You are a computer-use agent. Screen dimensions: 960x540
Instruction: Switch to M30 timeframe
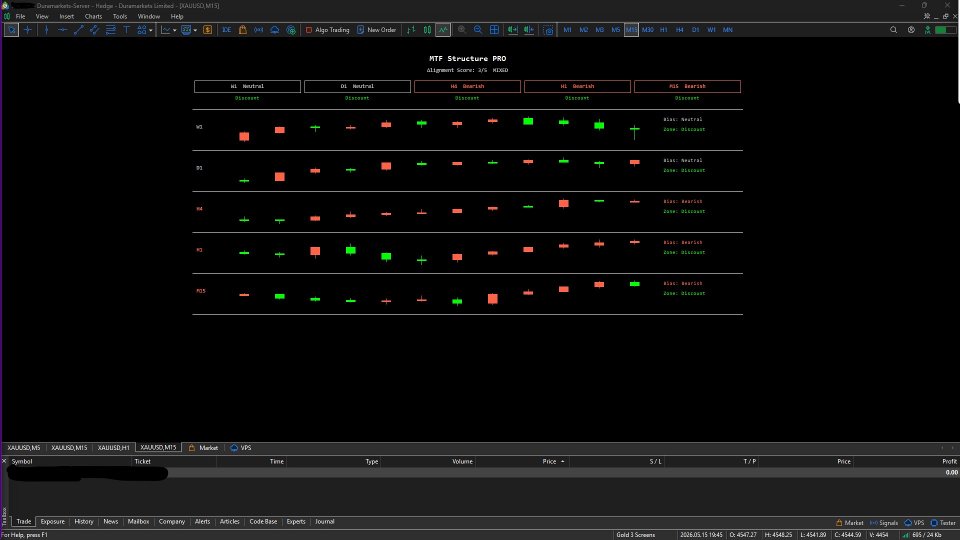(648, 29)
